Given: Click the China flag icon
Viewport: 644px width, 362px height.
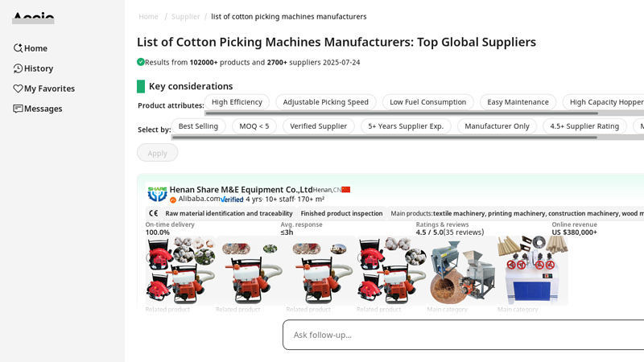Looking at the screenshot, I should [346, 190].
